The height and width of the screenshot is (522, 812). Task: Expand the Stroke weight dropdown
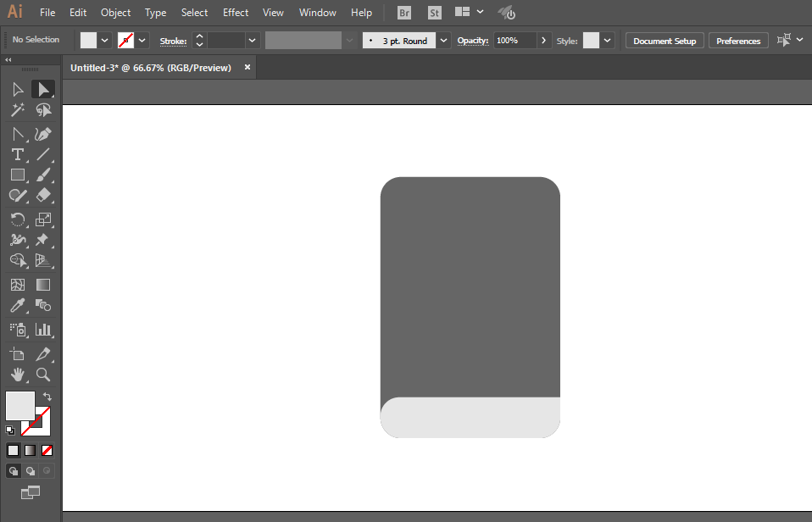(253, 41)
